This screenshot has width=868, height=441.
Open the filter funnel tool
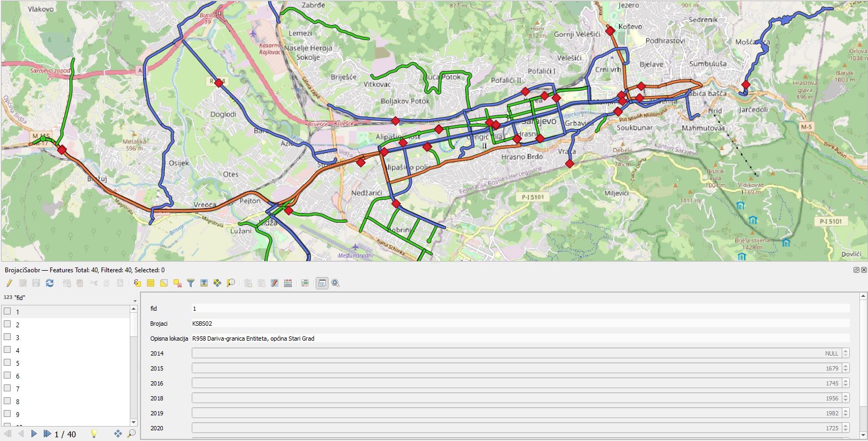(x=191, y=283)
